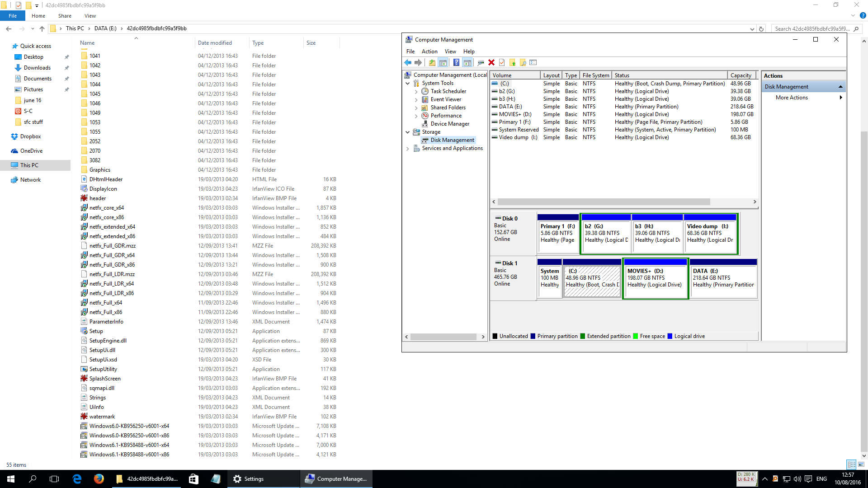Switch Explorer to details view button
This screenshot has height=488, width=868.
[x=851, y=465]
